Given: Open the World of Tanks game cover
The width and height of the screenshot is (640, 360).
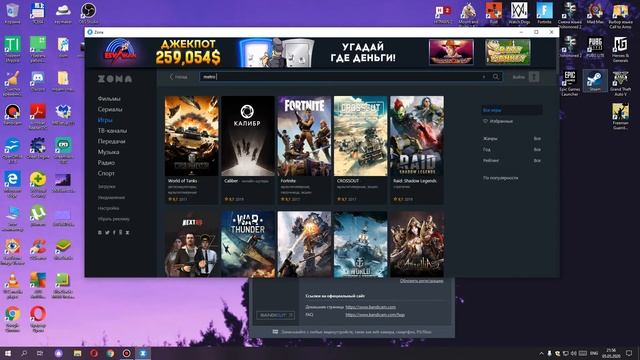Looking at the screenshot, I should [191, 136].
